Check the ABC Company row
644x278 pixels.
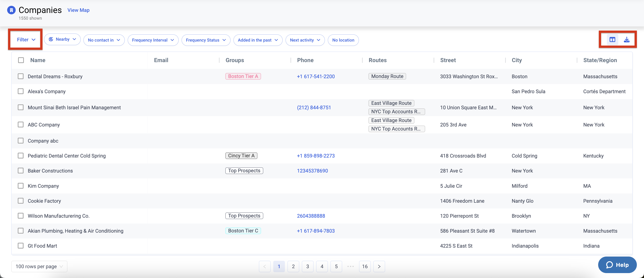[x=21, y=124]
